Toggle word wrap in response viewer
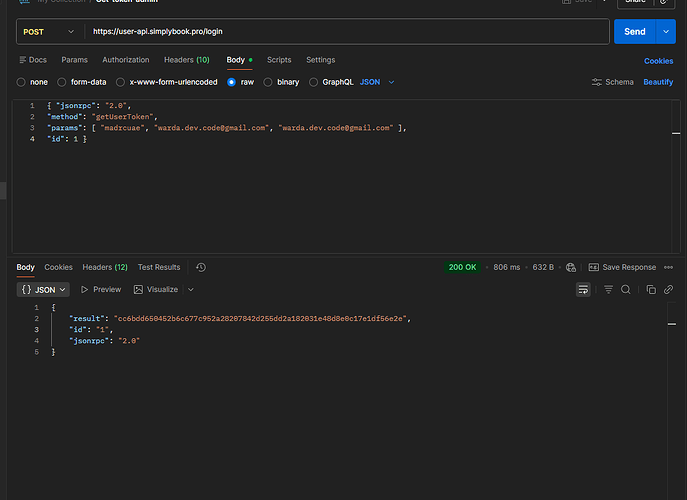Screen dimensions: 687x500 [x=583, y=289]
